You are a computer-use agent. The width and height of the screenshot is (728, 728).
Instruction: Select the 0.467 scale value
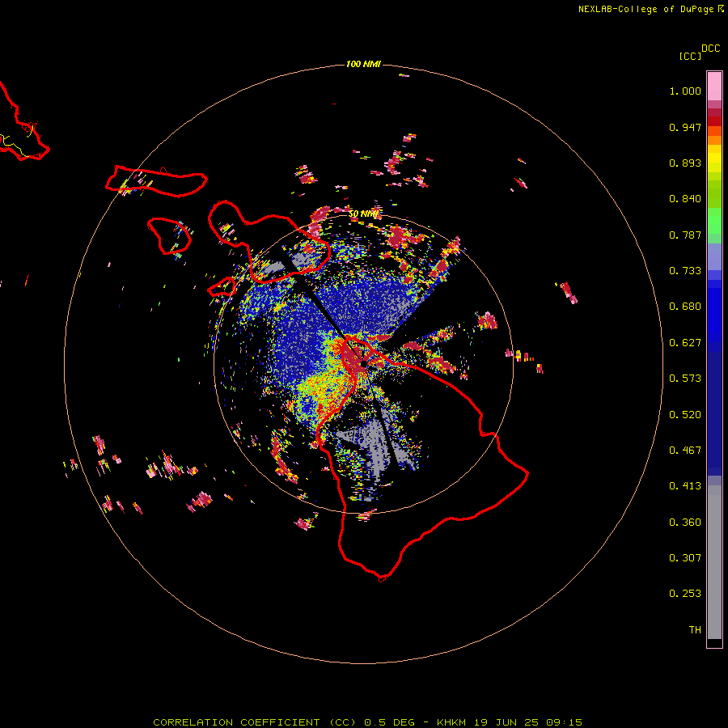point(685,451)
